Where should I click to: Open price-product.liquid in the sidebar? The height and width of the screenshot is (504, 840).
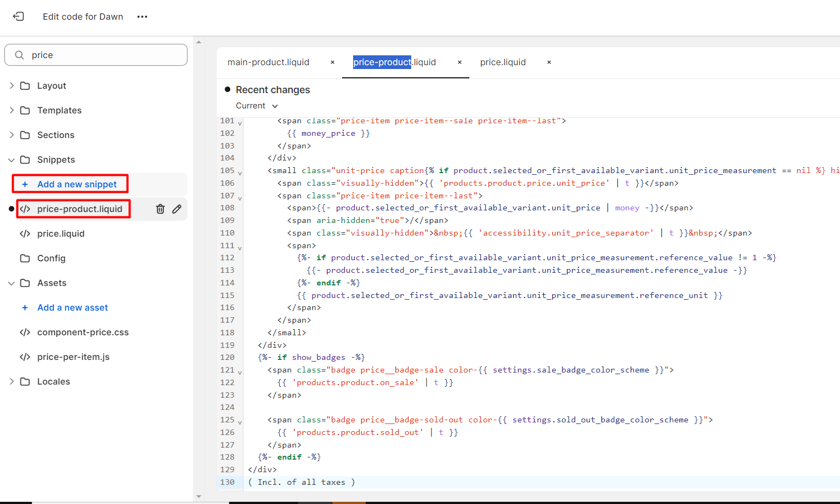80,209
